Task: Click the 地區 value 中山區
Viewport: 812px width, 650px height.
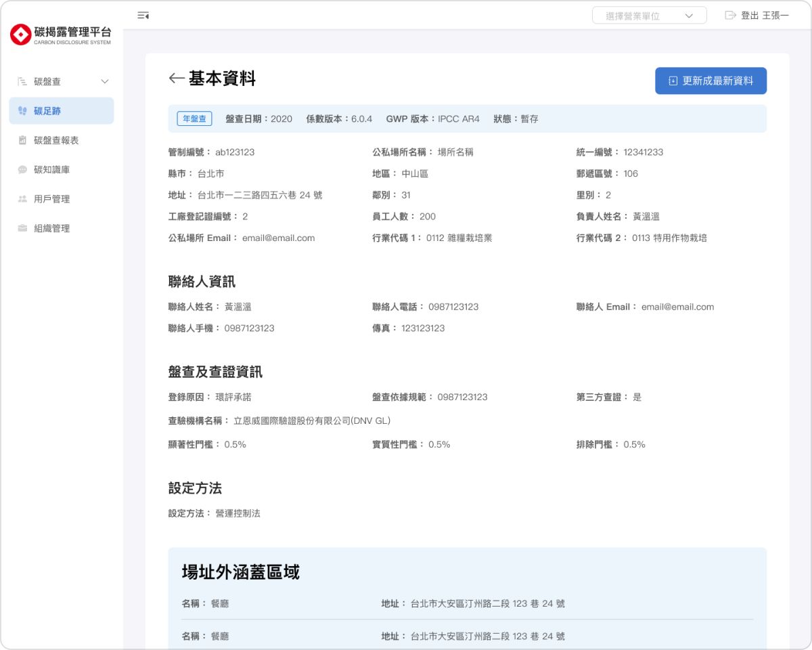Action: coord(415,174)
